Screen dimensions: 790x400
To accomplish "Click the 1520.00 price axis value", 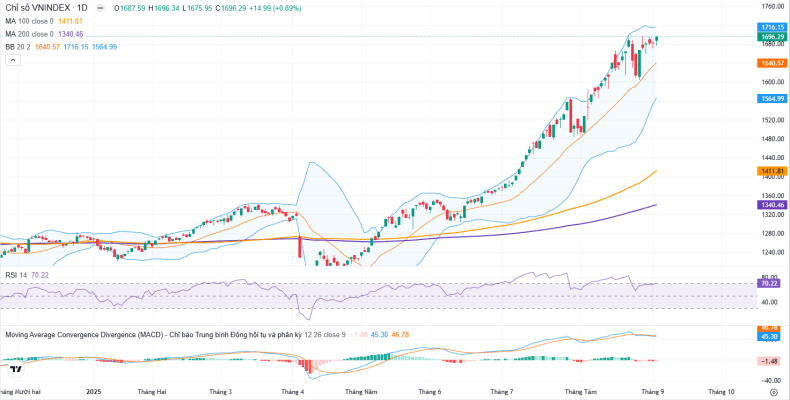I will (773, 120).
